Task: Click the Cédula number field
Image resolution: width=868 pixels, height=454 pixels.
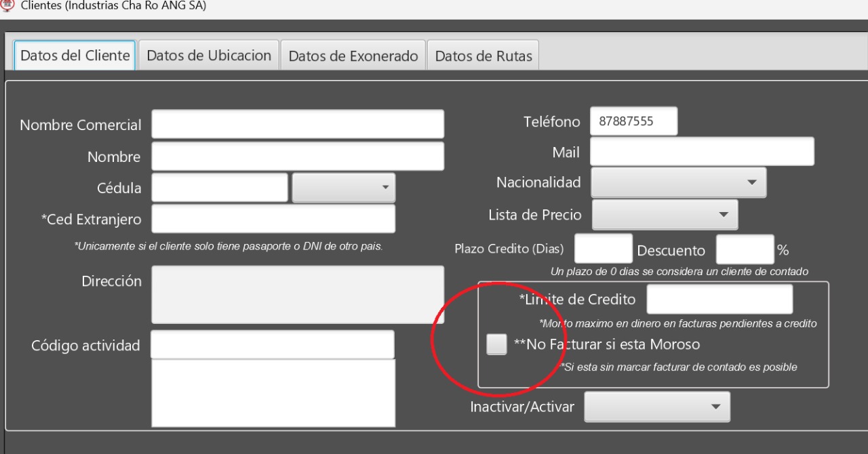Action: [x=220, y=188]
